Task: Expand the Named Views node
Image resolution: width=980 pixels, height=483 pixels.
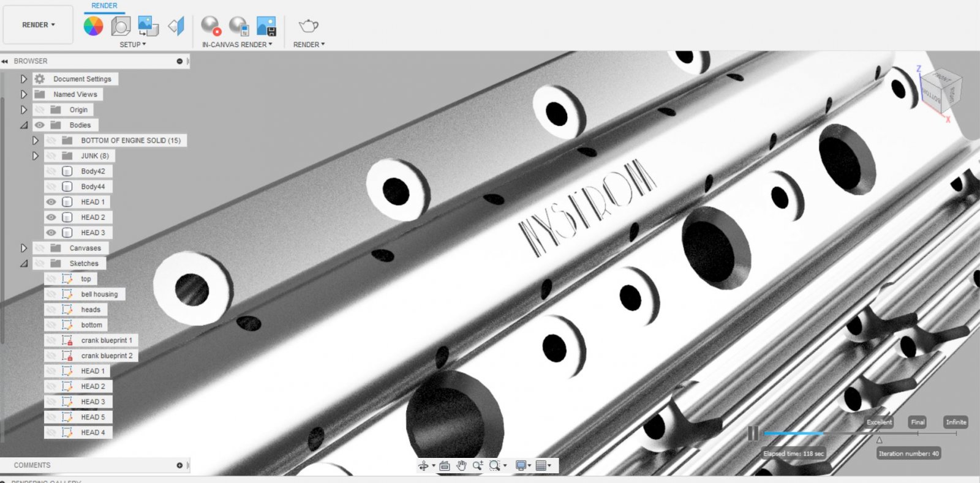Action: (23, 94)
